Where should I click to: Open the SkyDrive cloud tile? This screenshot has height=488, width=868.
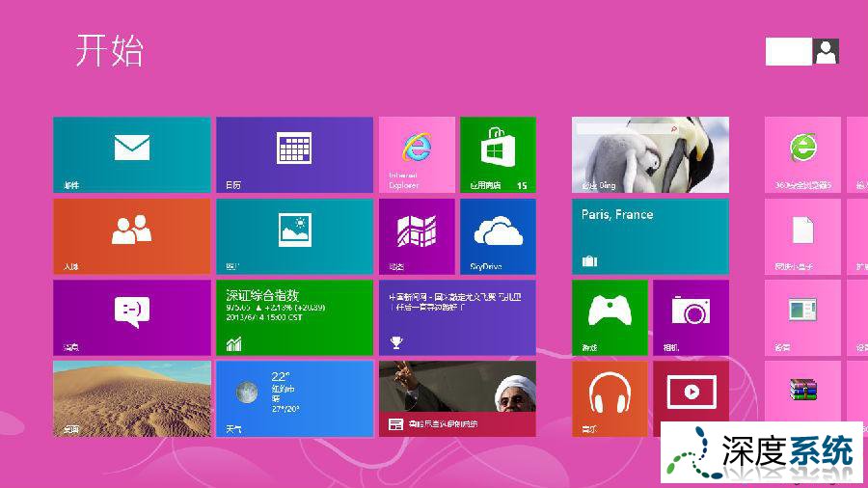click(x=498, y=236)
